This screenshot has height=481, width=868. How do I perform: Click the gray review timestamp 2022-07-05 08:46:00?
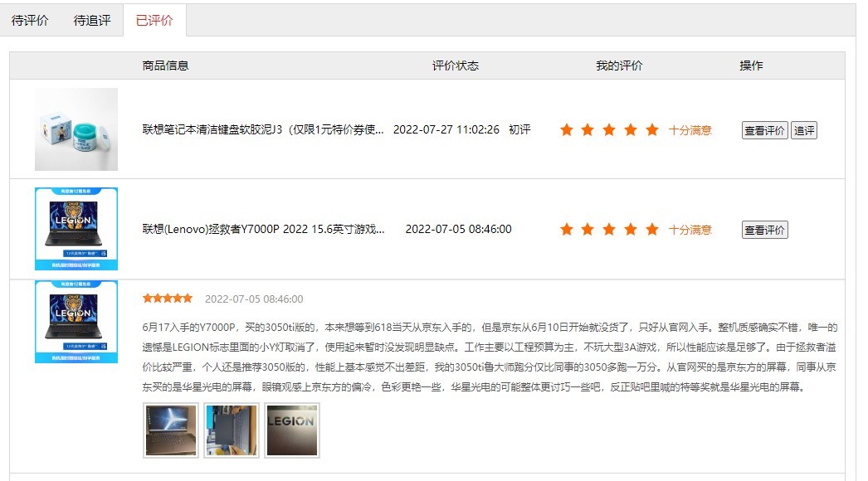tap(254, 299)
